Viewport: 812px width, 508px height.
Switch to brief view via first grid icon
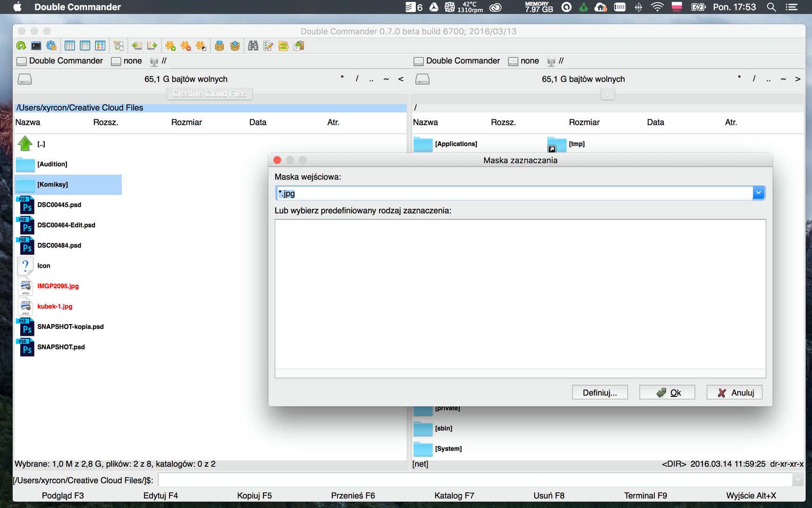(x=70, y=46)
